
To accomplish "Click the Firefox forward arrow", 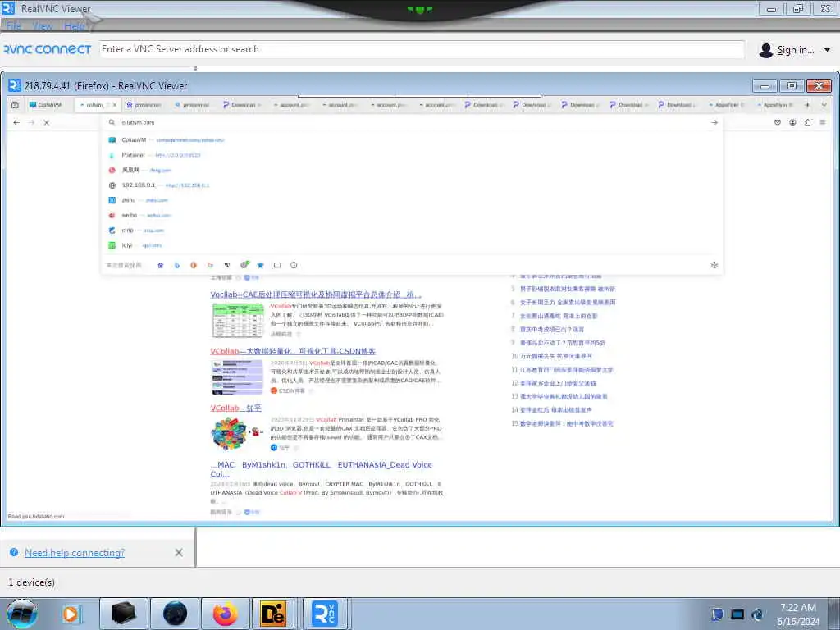I will point(32,123).
